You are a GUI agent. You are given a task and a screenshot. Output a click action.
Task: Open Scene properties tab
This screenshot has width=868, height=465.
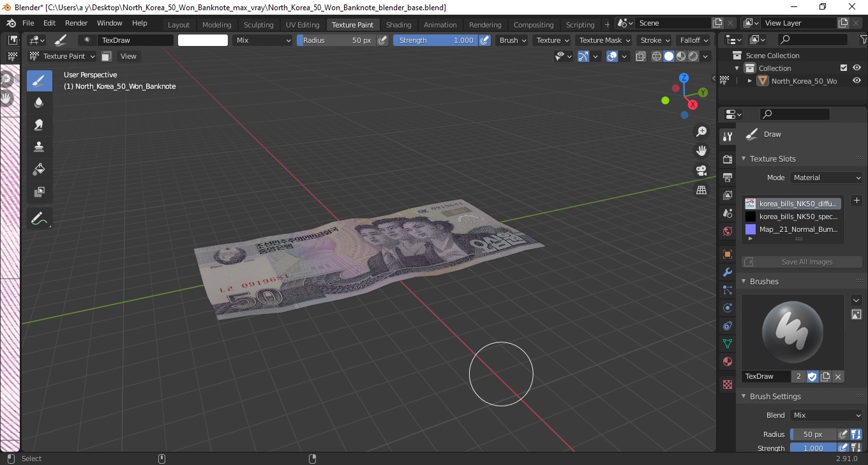pyautogui.click(x=727, y=213)
